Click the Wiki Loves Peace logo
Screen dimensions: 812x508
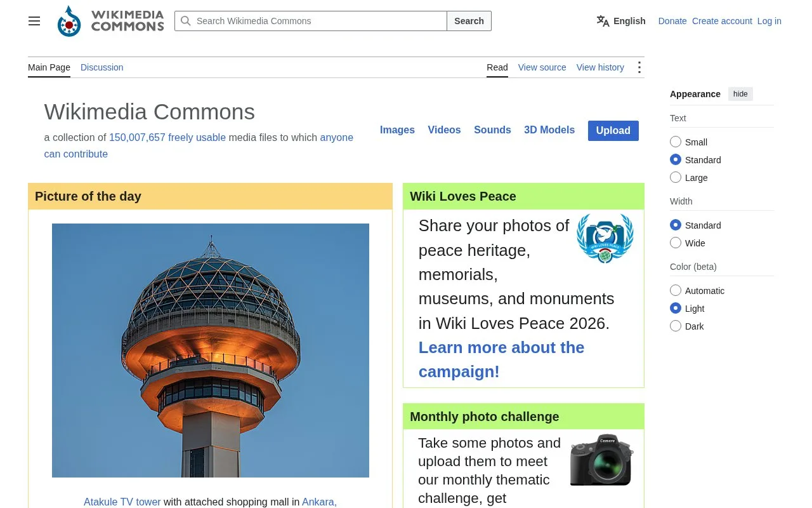[605, 238]
